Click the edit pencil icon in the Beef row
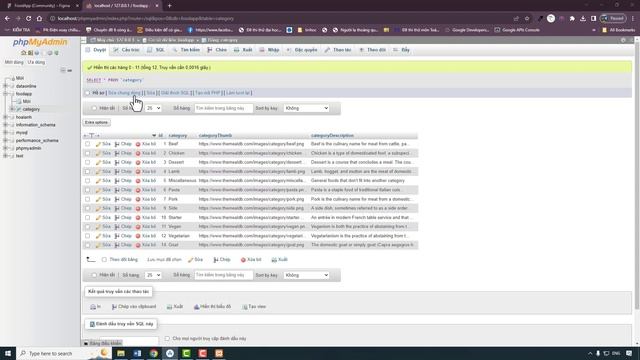640x360 pixels. [x=98, y=144]
